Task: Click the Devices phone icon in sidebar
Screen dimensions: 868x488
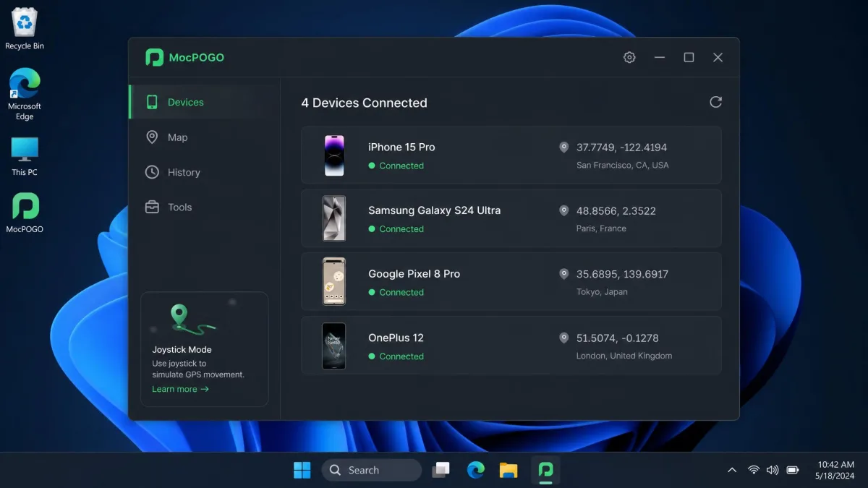Action: 152,102
